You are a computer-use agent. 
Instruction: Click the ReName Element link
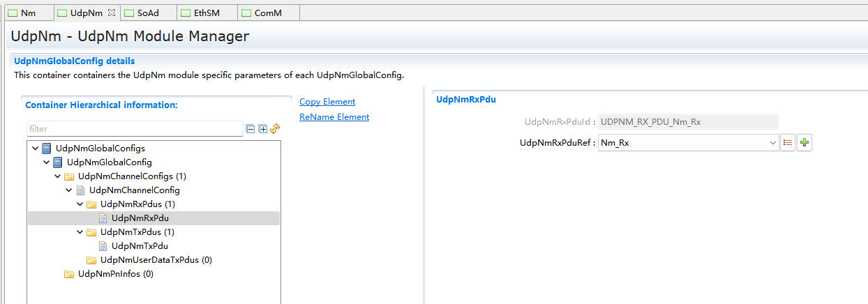pyautogui.click(x=334, y=117)
